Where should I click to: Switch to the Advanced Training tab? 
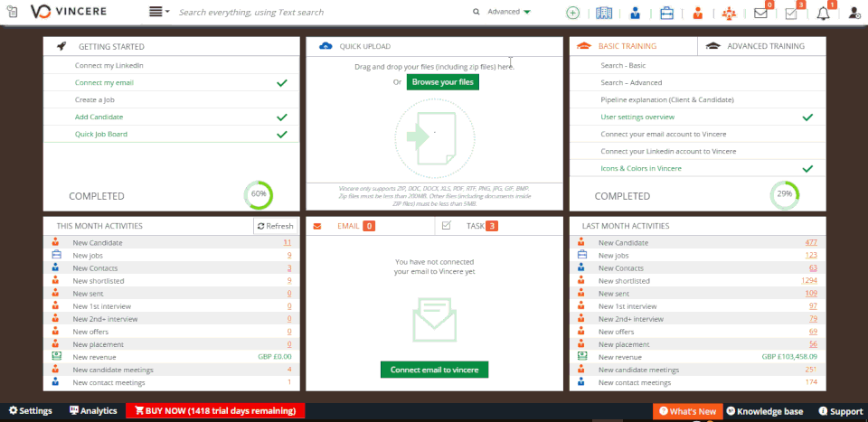coord(761,46)
